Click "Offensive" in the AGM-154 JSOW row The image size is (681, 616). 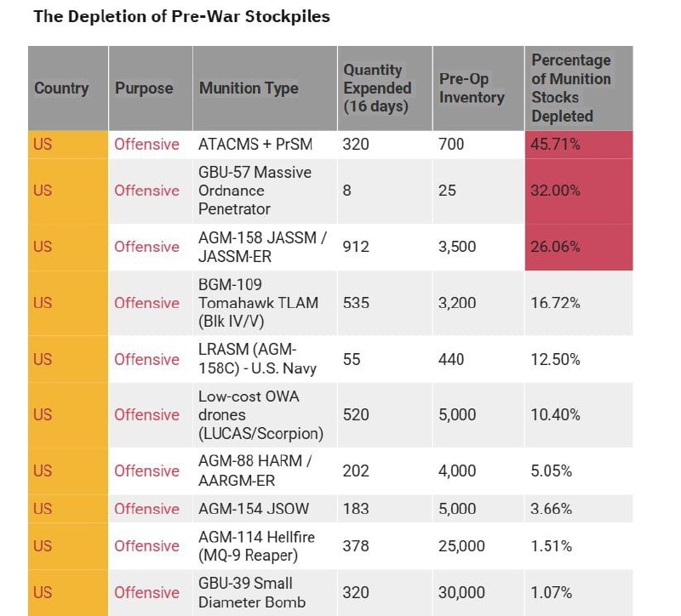[x=147, y=509]
